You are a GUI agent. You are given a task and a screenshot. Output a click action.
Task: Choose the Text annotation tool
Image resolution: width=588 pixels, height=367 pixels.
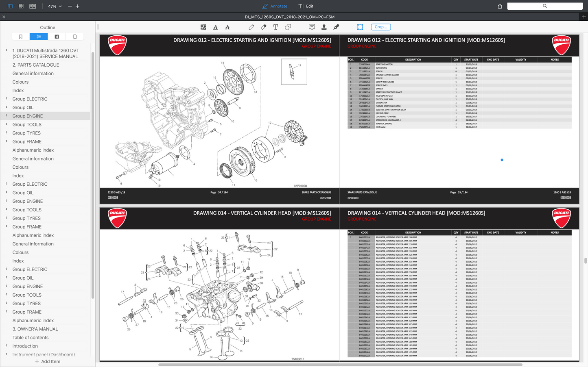275,27
